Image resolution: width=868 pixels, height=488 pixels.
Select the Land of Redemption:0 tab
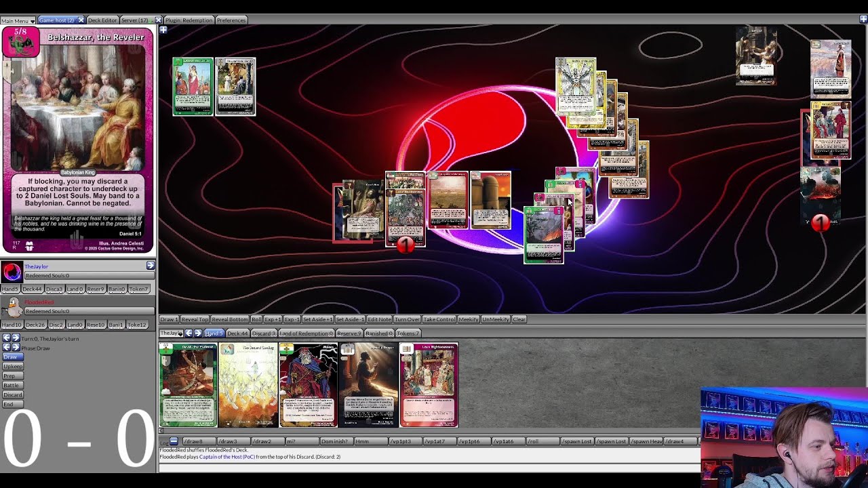(306, 333)
